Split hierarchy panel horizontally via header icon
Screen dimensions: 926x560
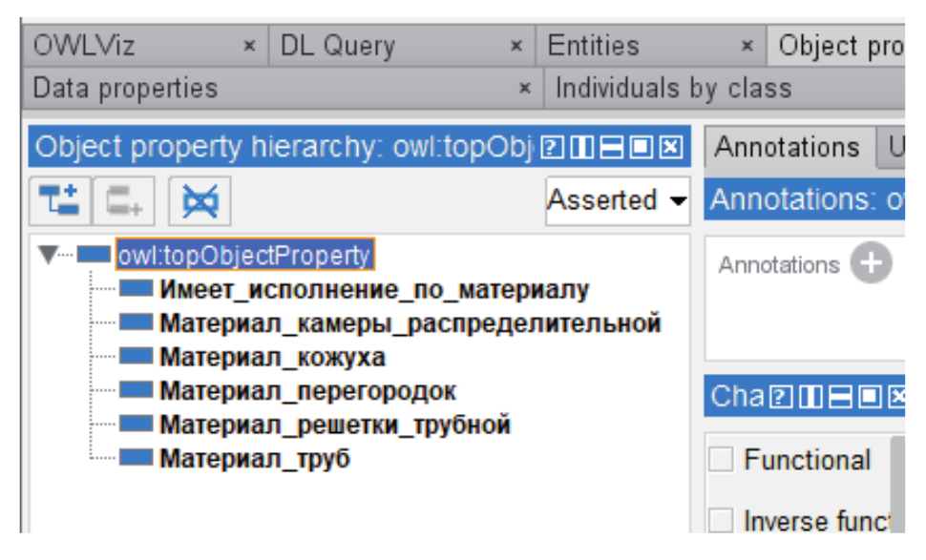611,148
